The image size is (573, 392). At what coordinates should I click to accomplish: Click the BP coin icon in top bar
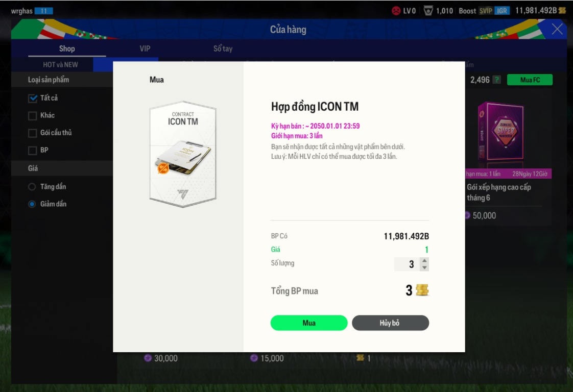562,11
